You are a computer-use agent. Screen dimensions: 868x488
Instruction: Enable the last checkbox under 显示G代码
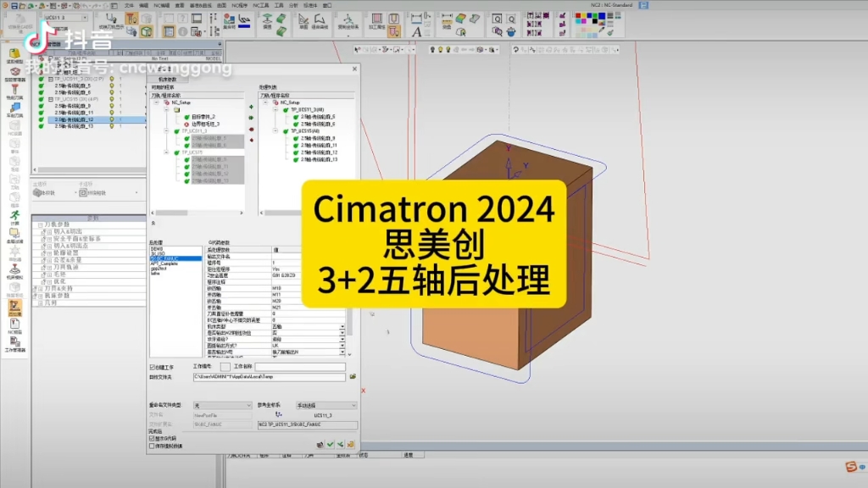tap(153, 446)
